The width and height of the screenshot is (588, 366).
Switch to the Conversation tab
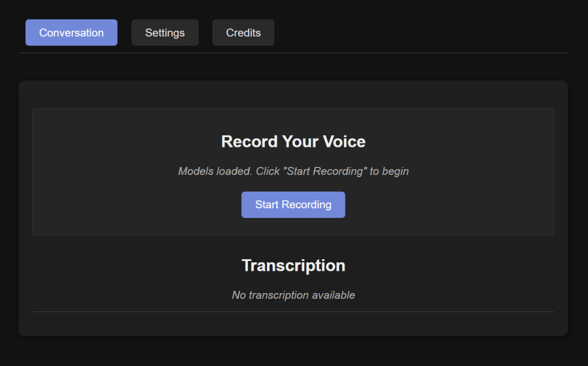(x=71, y=33)
